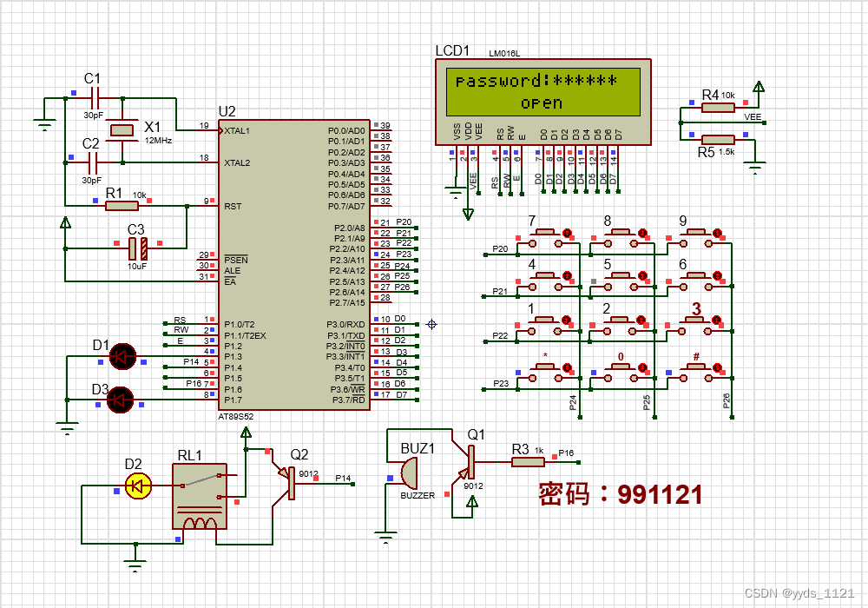Select resistor R1 10k
868x608 pixels.
(x=122, y=206)
